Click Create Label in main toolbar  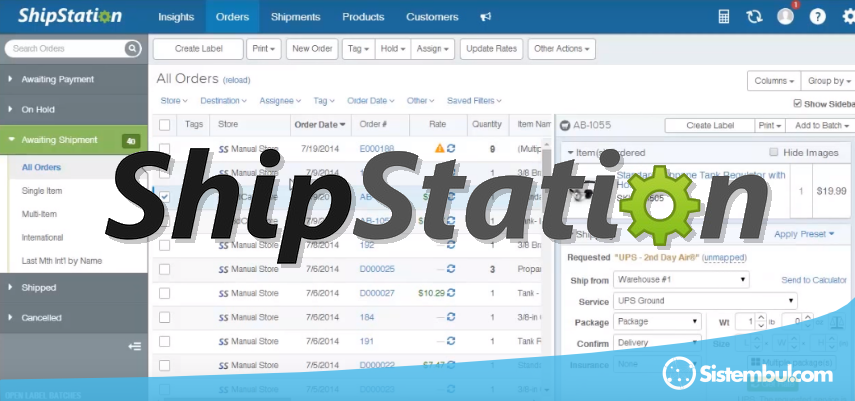198,49
